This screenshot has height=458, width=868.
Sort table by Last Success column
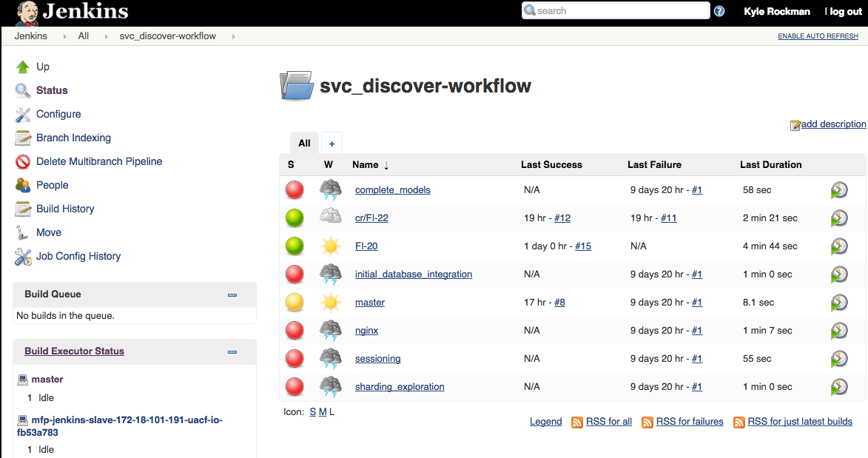551,165
